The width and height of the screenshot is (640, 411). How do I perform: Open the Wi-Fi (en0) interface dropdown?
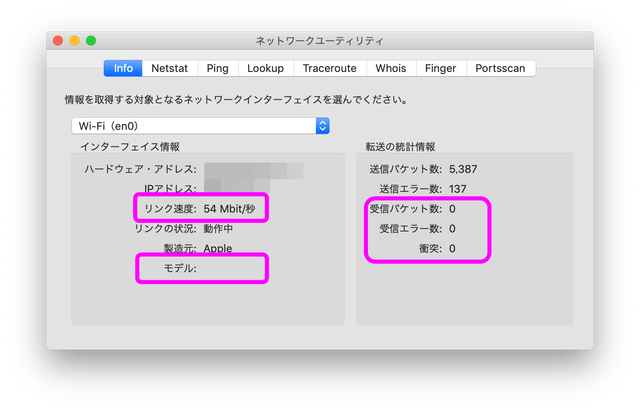tap(200, 126)
